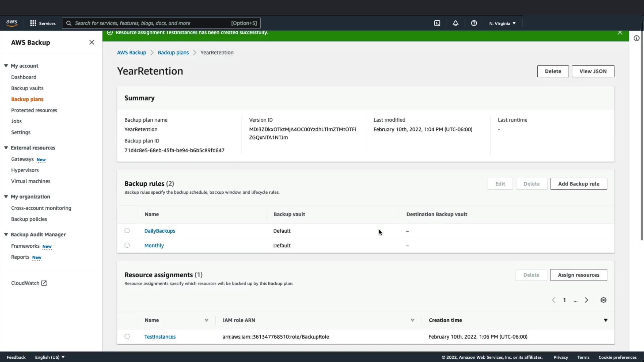Viewport: 644px width, 362px height.
Task: Select the Monthly rule radio button
Action: pos(127,245)
